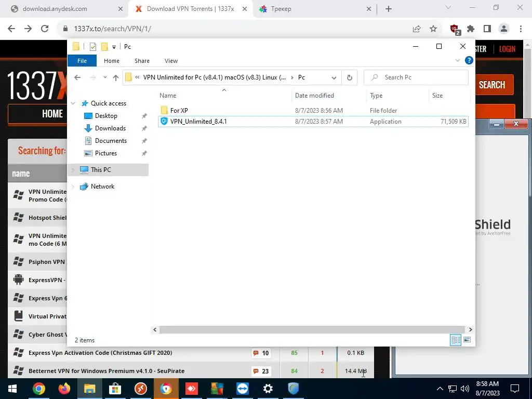532x399 pixels.
Task: Launch Firefox from the taskbar
Action: (64, 389)
